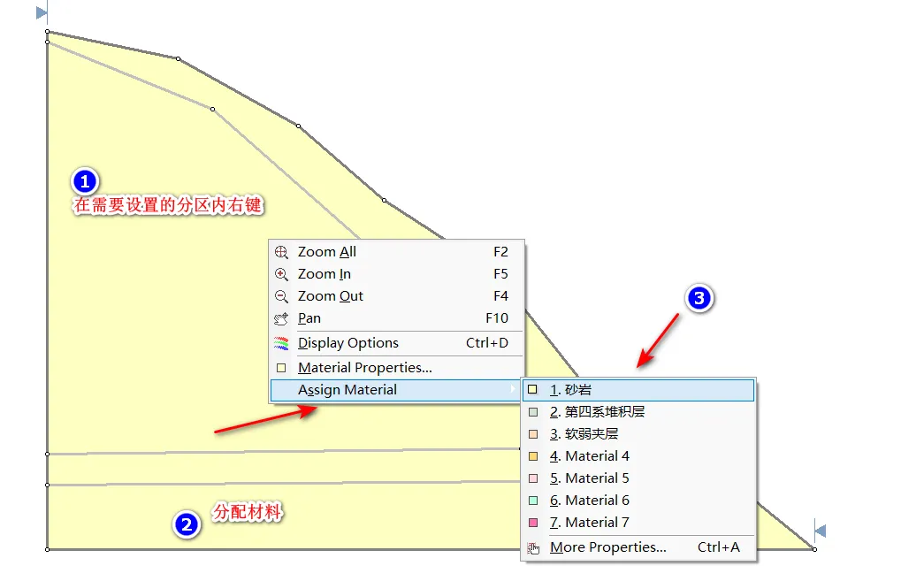
Task: Click the Pan hand icon
Action: pos(282,318)
